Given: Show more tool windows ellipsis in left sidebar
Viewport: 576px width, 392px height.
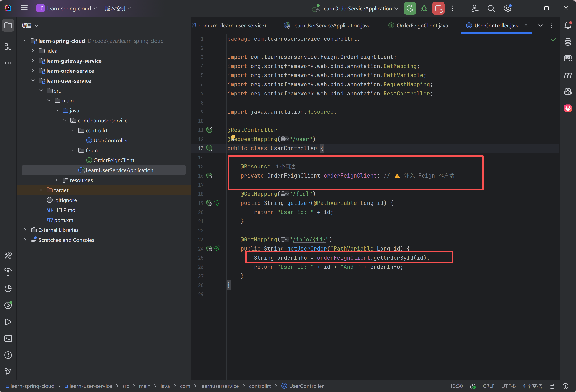Looking at the screenshot, I should click(x=8, y=63).
